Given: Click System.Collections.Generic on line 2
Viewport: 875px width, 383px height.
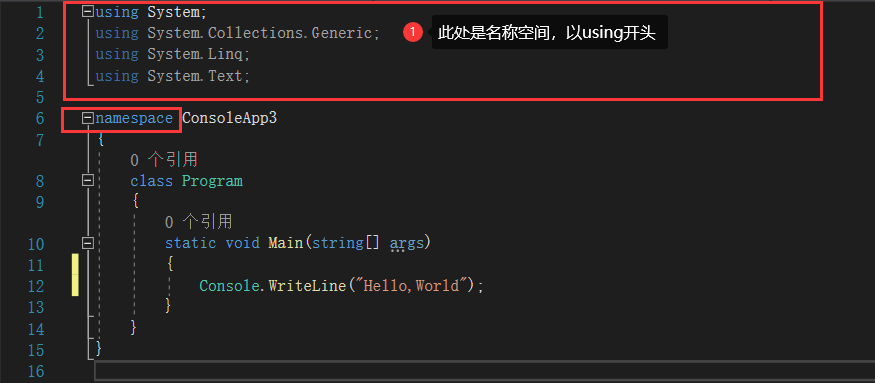Looking at the screenshot, I should click(x=259, y=33).
